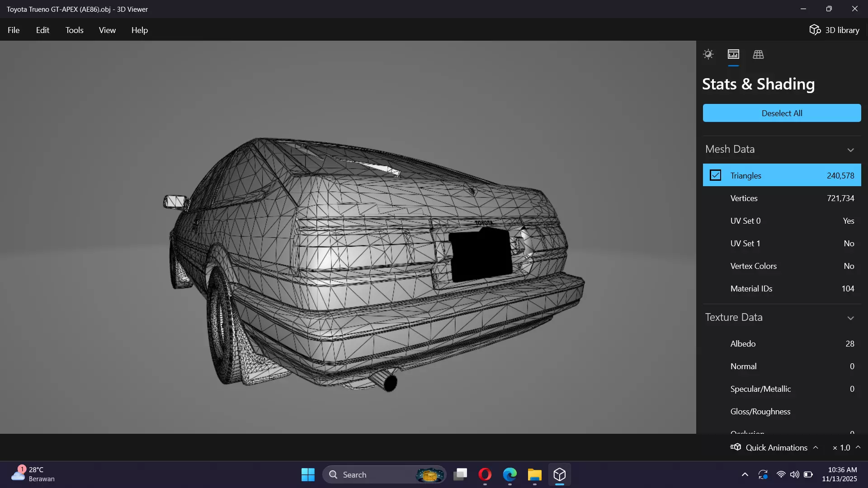Viewport: 868px width, 488px height.
Task: Launch Opera browser from taskbar
Action: [x=485, y=474]
